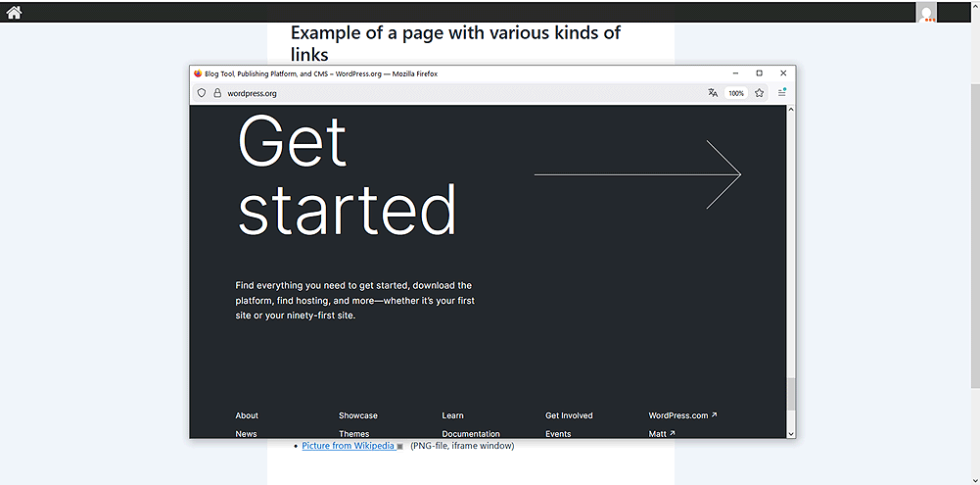Screen dimensions: 980x485
Task: Open the Events footer link
Action: 558,434
